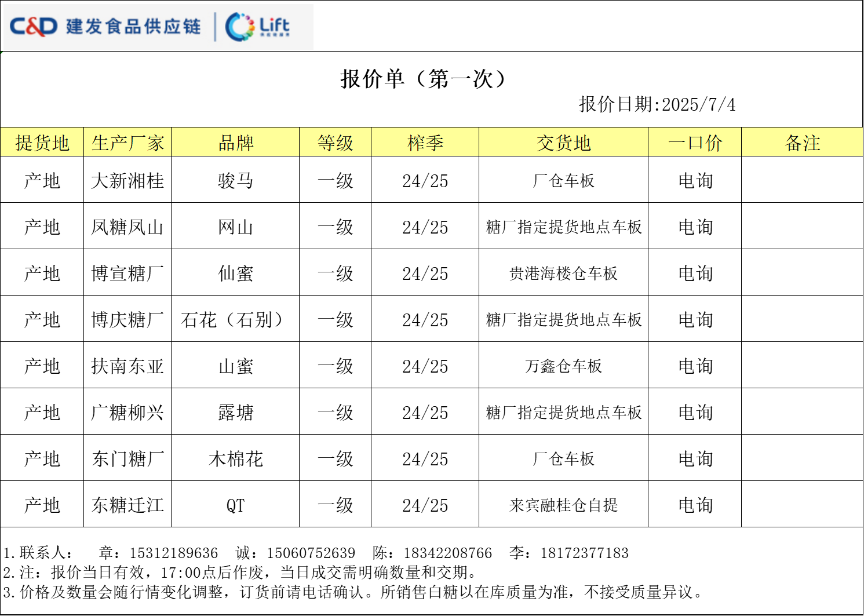Click the 贵港海楼仓车板 delivery cell

click(563, 274)
